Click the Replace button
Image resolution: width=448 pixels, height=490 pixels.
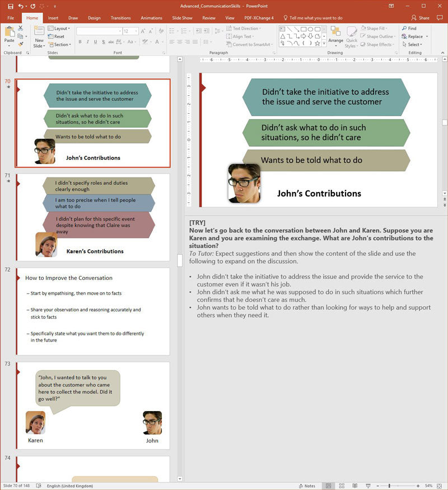[x=412, y=36]
